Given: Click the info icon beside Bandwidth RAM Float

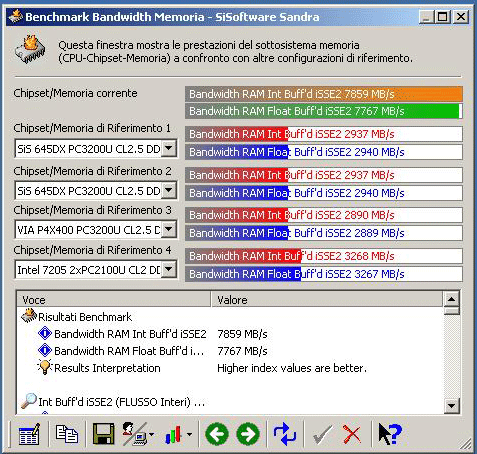Looking at the screenshot, I should [x=45, y=351].
